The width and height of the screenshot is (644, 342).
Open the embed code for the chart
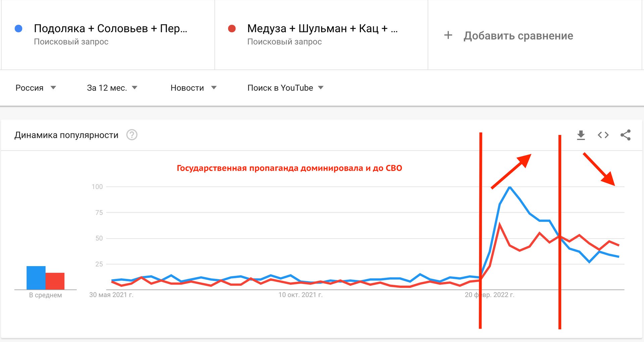click(x=603, y=135)
